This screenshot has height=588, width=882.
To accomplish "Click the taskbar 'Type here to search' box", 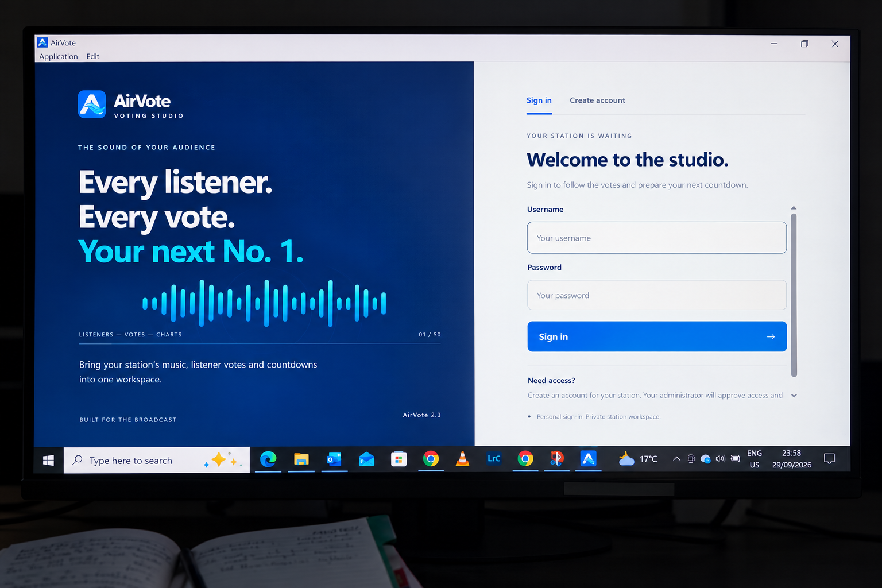I will [x=157, y=461].
